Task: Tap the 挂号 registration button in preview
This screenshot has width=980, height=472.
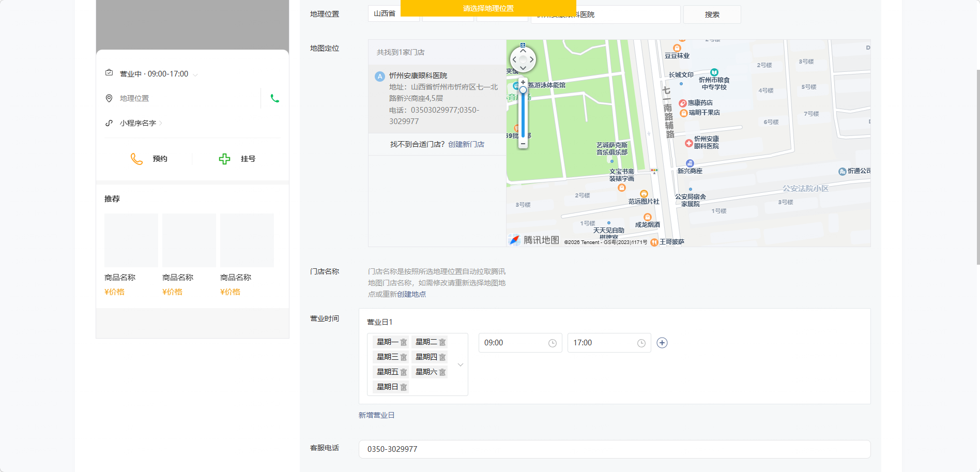Action: tap(237, 159)
